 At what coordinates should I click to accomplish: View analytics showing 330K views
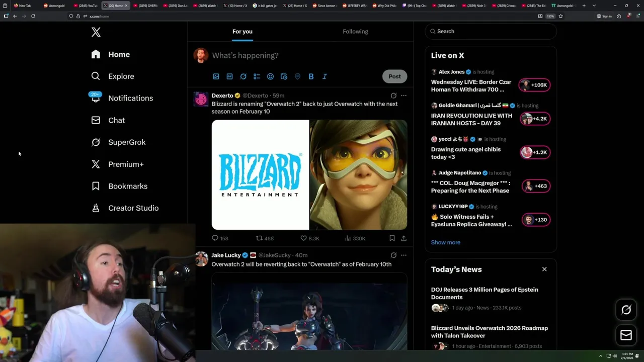(x=355, y=238)
